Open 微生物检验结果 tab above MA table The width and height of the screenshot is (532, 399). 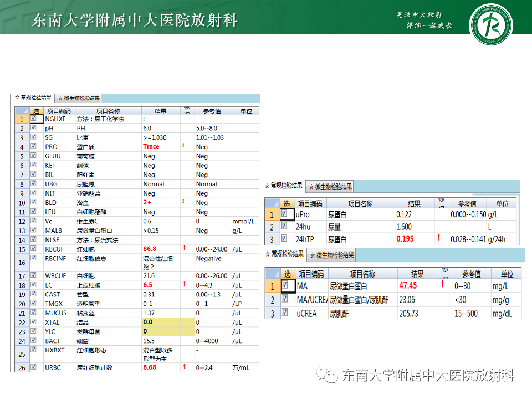point(332,255)
